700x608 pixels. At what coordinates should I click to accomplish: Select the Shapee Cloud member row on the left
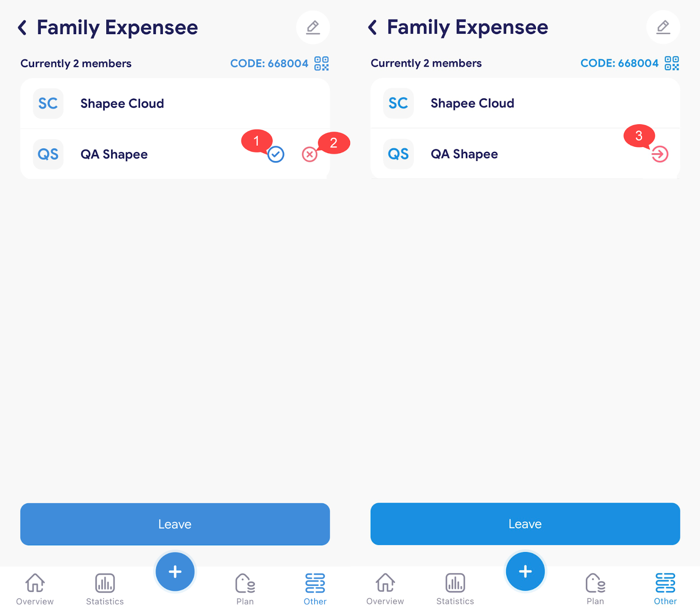tap(175, 104)
